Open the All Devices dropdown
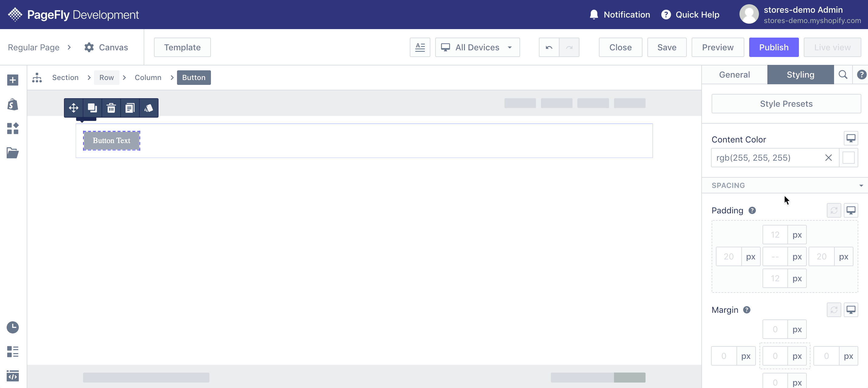This screenshot has height=388, width=868. tap(477, 47)
